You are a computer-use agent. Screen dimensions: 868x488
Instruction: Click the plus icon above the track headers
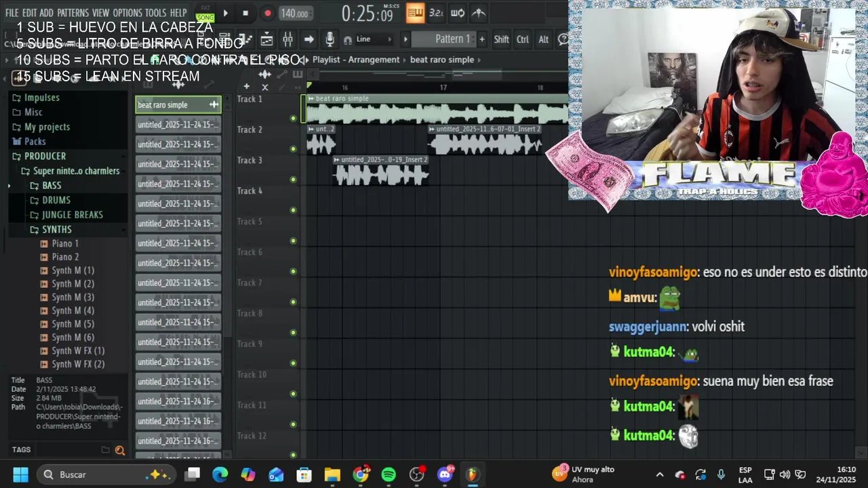(x=246, y=87)
